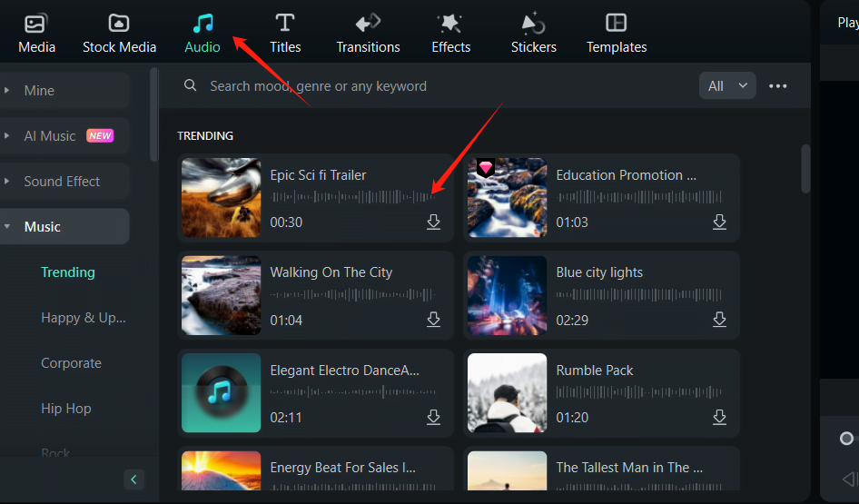Click the Education Promotion thumbnail
Screen dimensions: 859x504
508,198
